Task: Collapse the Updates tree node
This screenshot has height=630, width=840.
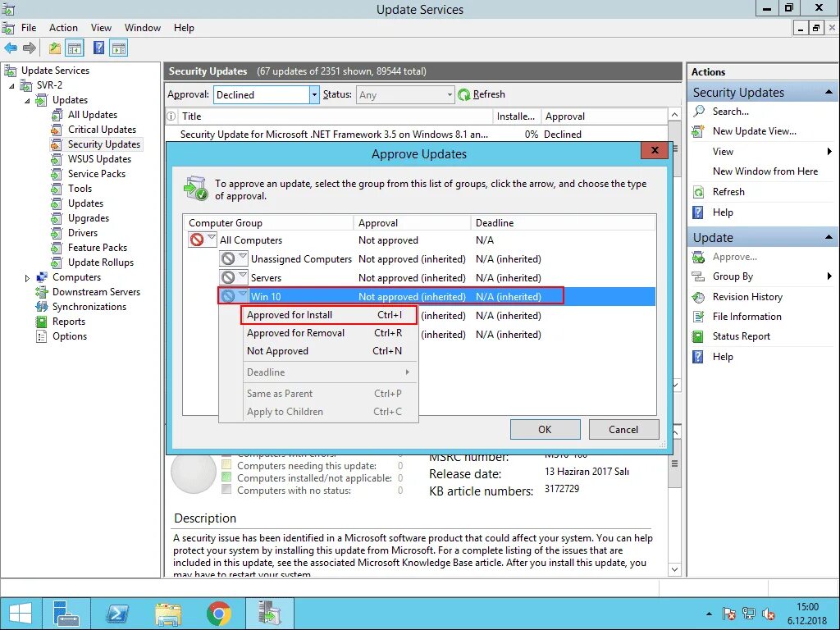Action: click(27, 100)
